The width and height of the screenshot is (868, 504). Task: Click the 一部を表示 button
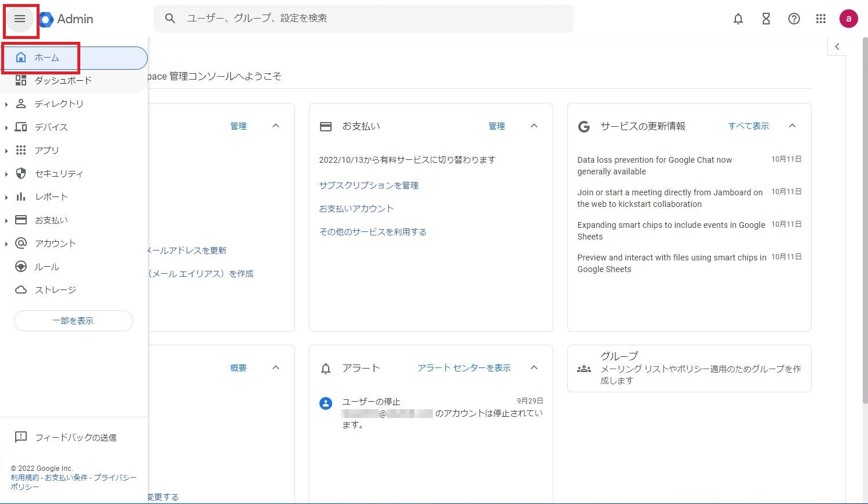[73, 321]
